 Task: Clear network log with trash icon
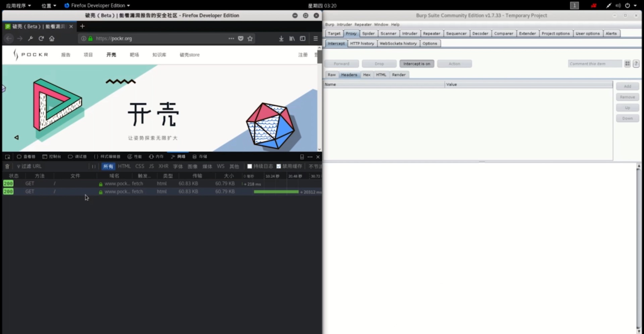pyautogui.click(x=7, y=166)
